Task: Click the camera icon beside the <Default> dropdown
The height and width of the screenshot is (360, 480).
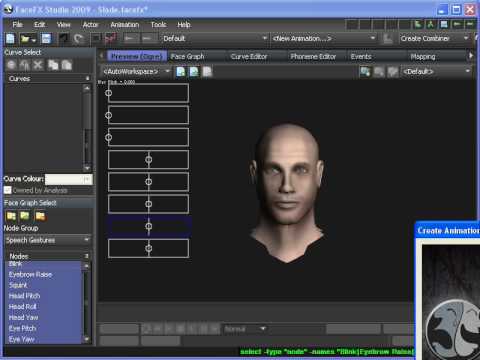Action: point(365,71)
